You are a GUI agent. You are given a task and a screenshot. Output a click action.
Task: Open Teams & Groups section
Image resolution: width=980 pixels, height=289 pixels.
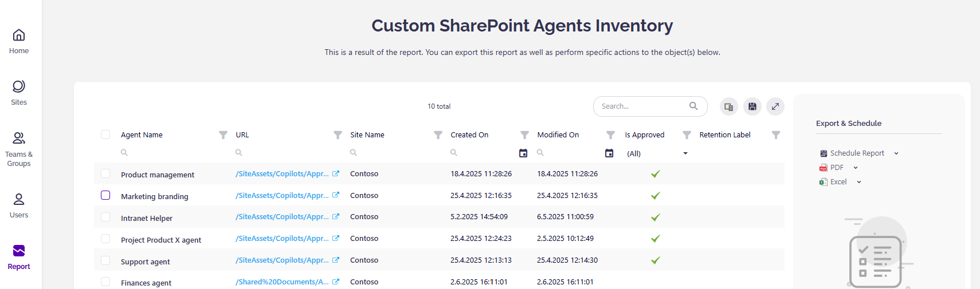pyautogui.click(x=19, y=149)
